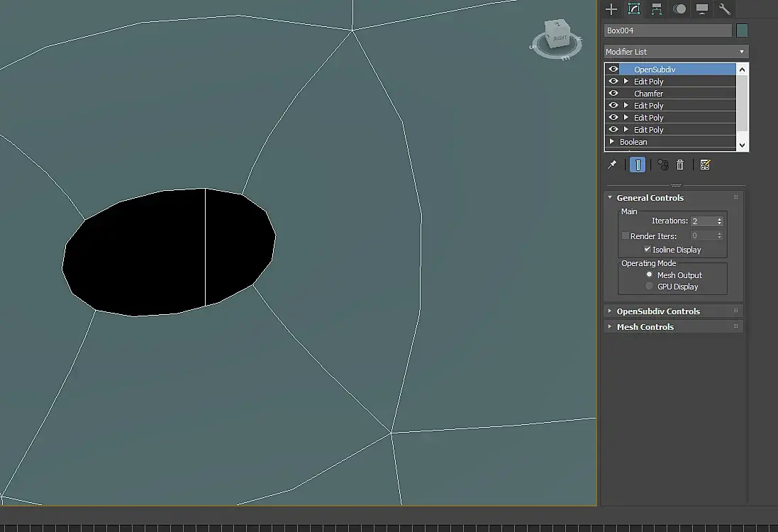Enable the Render Iters checkbox

626,235
